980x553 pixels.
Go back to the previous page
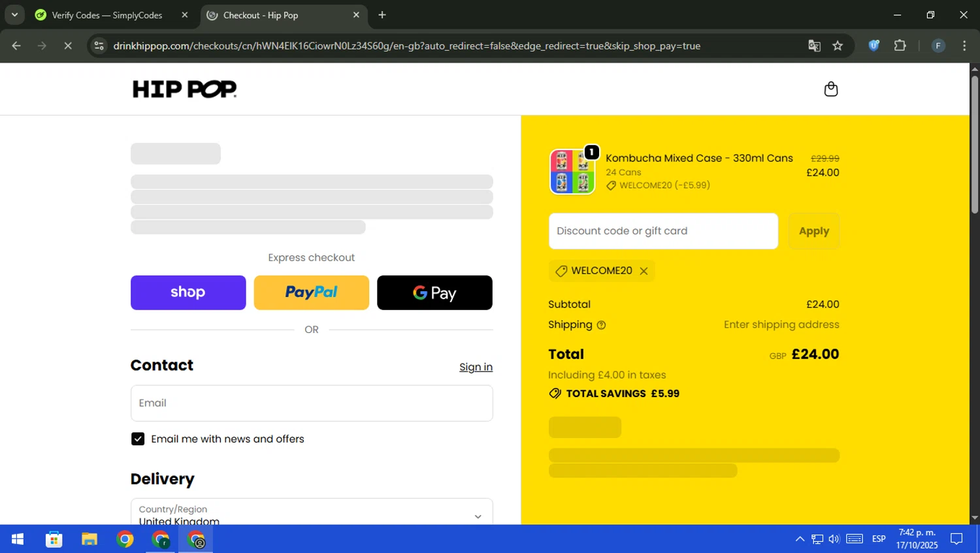pyautogui.click(x=16, y=46)
